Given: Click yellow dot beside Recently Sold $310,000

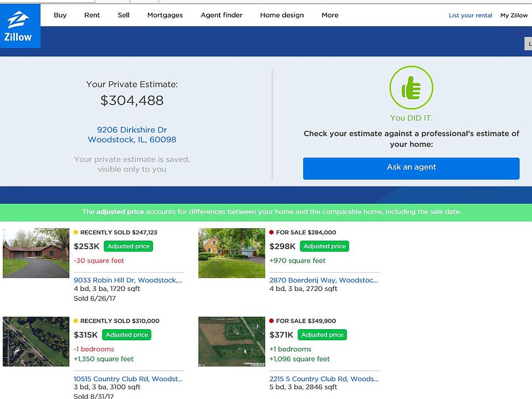Looking at the screenshot, I should coord(76,321).
